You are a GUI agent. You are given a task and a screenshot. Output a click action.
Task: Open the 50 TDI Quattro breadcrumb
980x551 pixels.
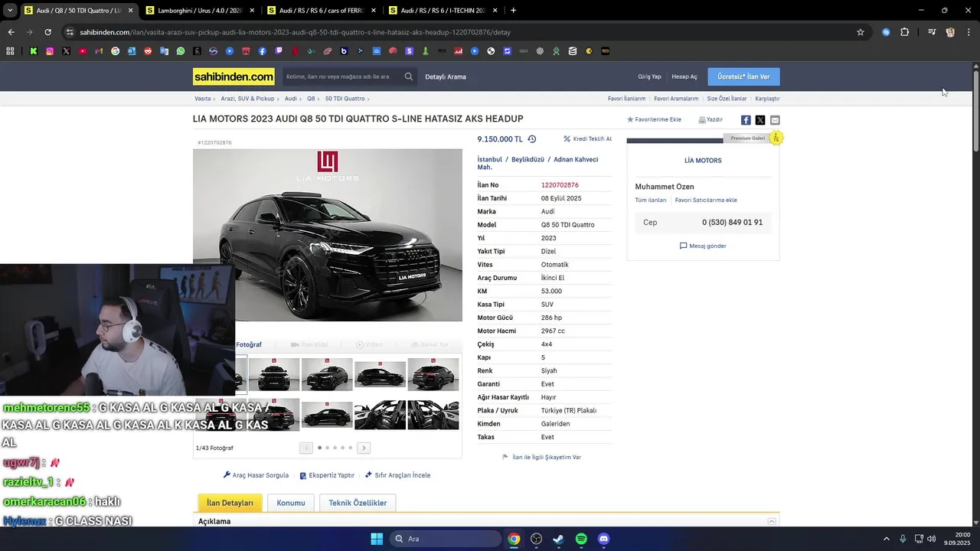click(x=345, y=99)
